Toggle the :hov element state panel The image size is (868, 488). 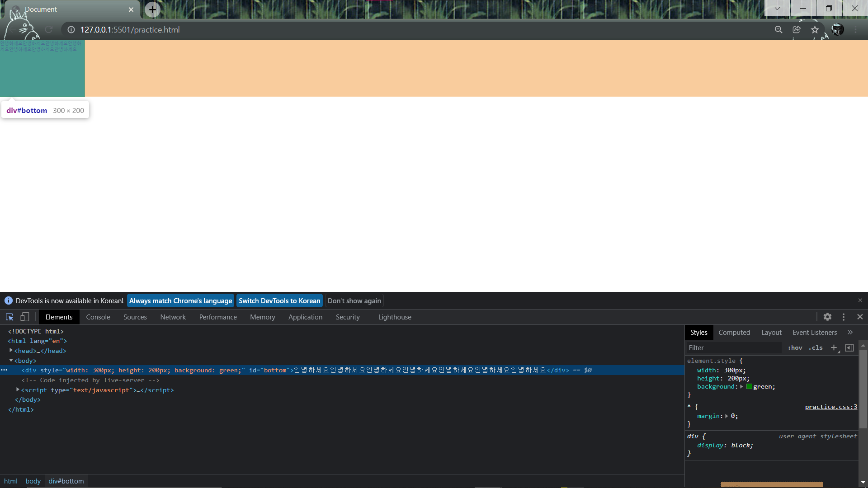pyautogui.click(x=795, y=347)
